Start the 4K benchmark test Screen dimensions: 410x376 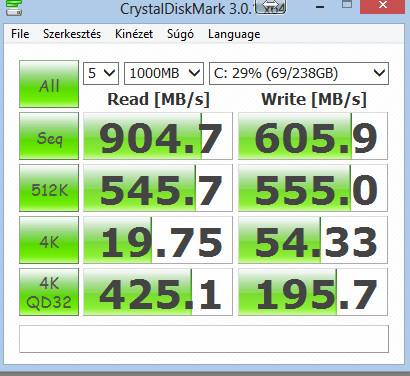coord(49,240)
